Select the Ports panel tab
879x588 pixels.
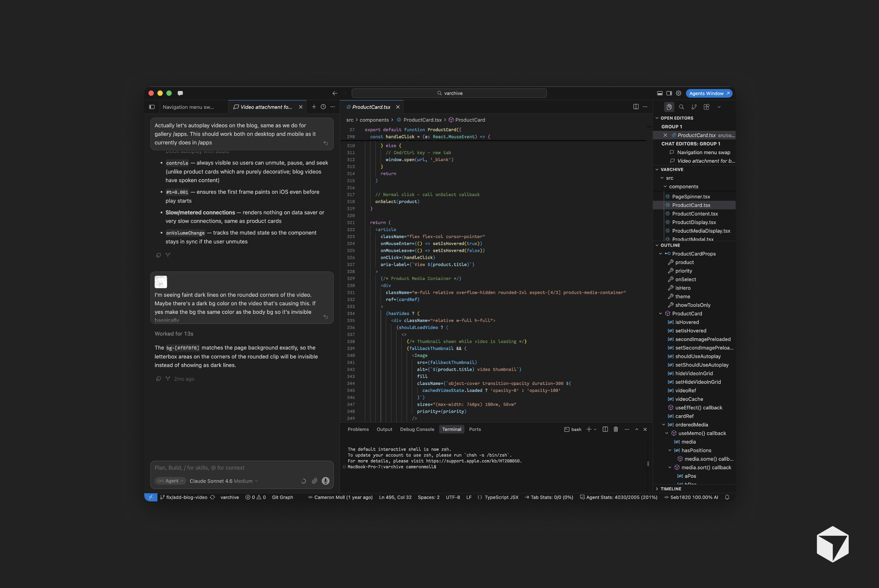(x=475, y=429)
